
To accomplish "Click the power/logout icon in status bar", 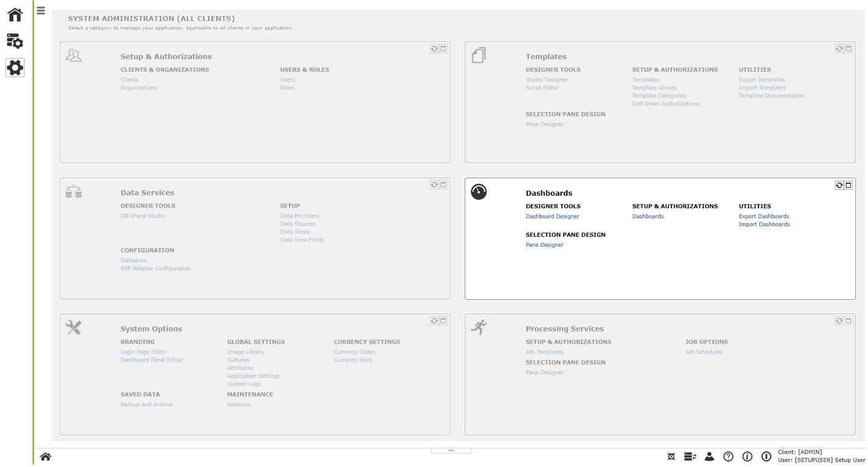I will coord(766,457).
